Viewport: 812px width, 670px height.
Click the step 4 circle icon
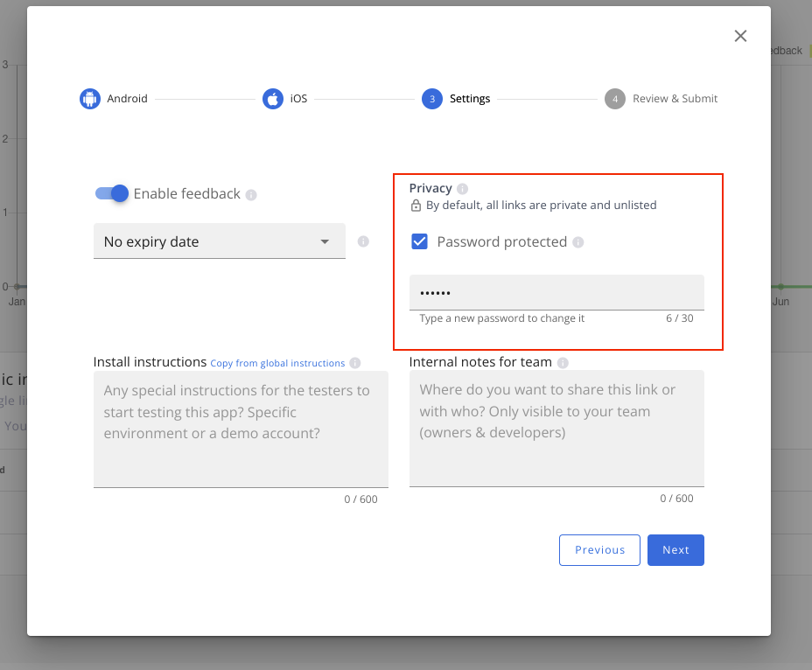point(615,99)
